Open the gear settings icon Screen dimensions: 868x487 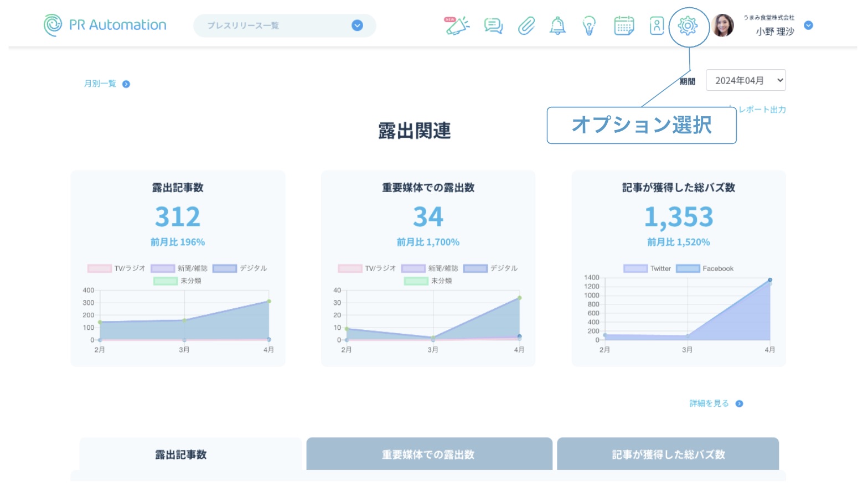point(688,25)
